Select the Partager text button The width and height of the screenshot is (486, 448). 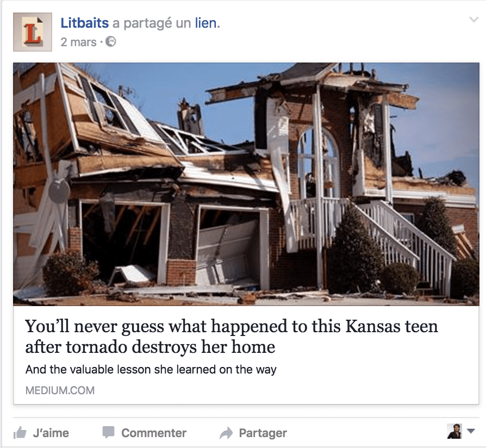coord(263,433)
